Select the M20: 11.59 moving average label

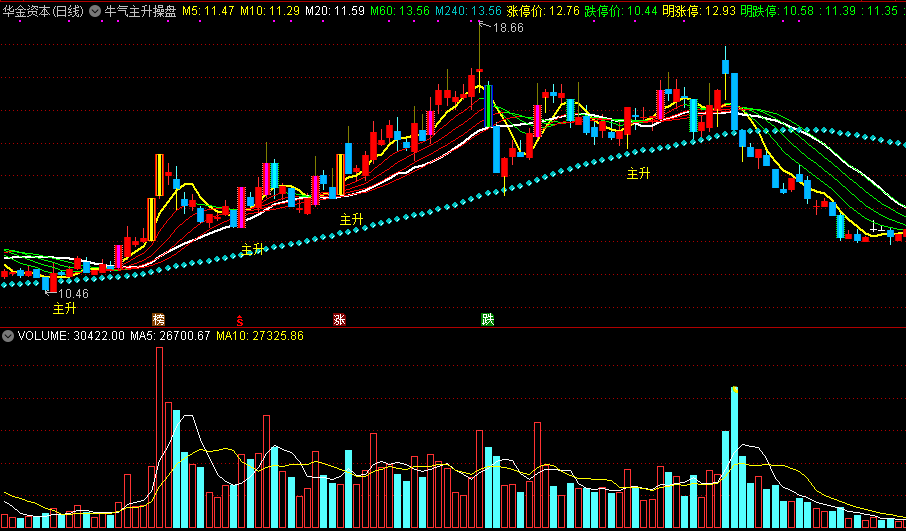point(335,11)
